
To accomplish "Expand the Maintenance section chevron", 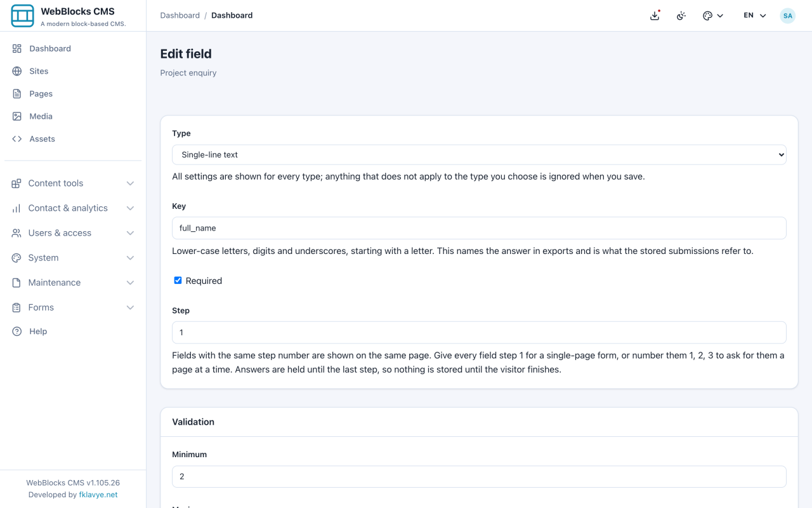I will [130, 283].
